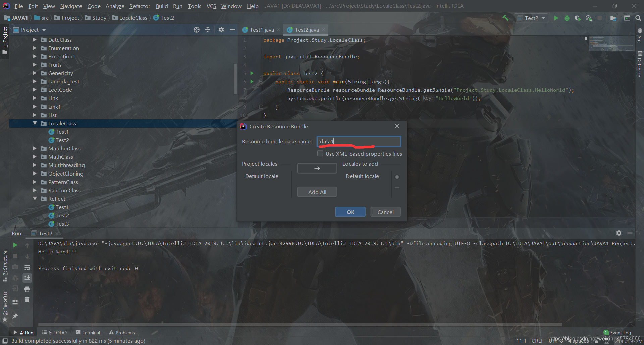Viewport: 644px width, 345px height.
Task: Locate current file with the target icon
Action: [x=197, y=30]
